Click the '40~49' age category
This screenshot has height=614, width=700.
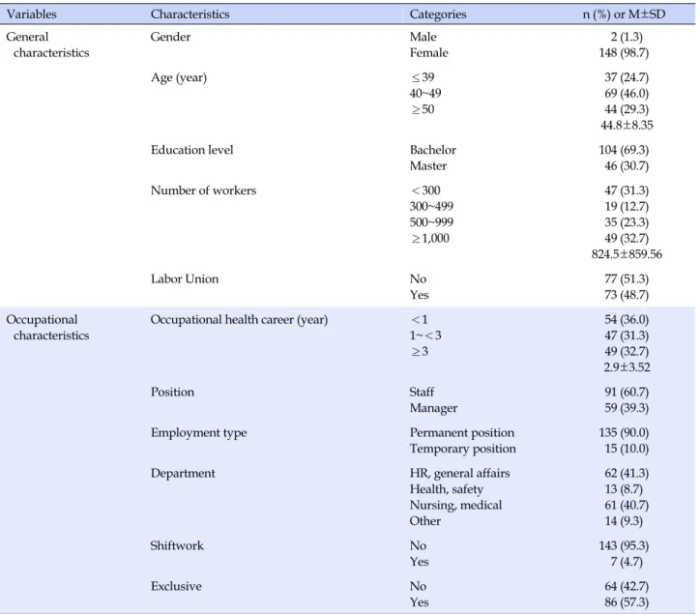click(x=425, y=94)
